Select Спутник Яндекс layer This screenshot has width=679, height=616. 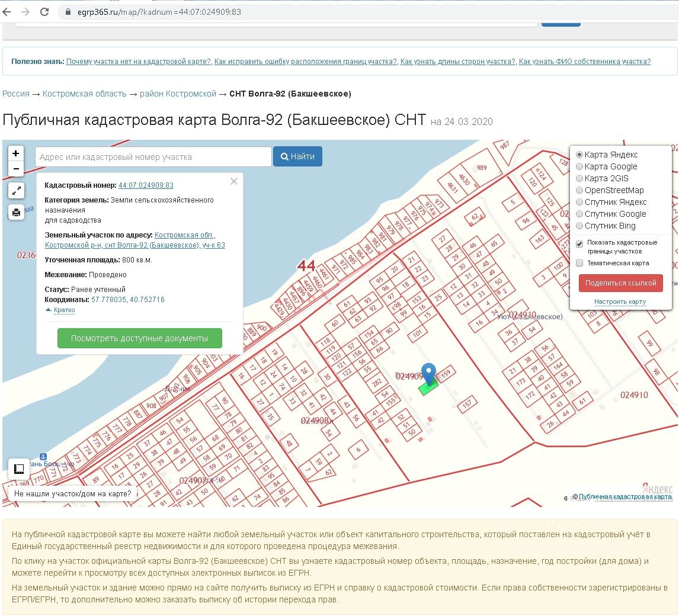tap(579, 202)
